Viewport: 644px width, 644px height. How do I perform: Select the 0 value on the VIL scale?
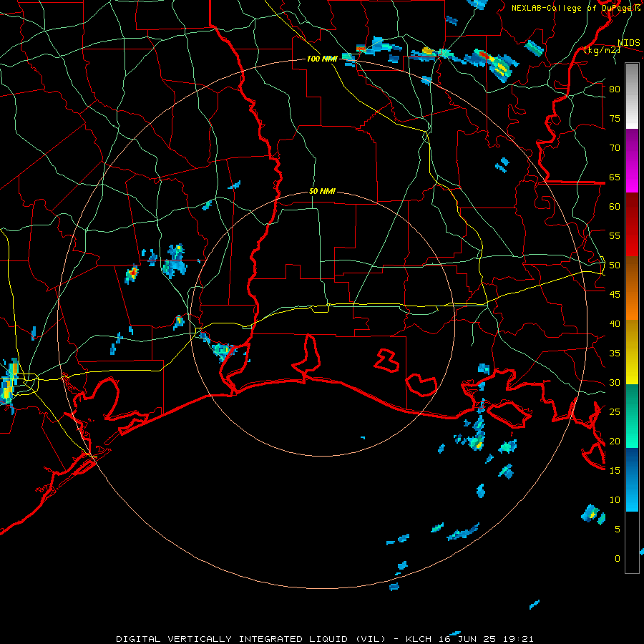pyautogui.click(x=618, y=559)
